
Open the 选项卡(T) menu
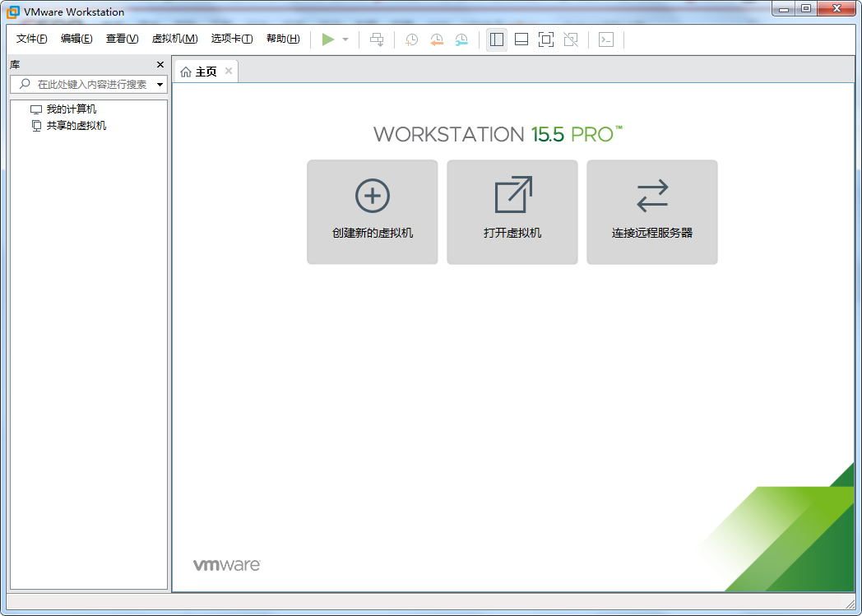231,39
